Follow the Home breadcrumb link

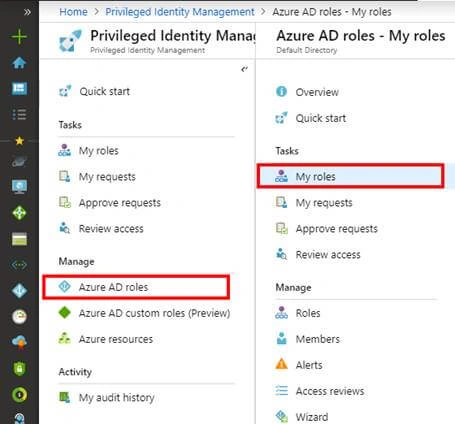pyautogui.click(x=73, y=12)
